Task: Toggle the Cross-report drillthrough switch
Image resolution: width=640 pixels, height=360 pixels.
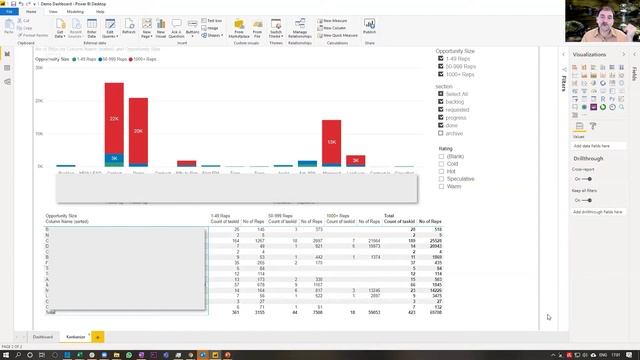Action: [587, 179]
